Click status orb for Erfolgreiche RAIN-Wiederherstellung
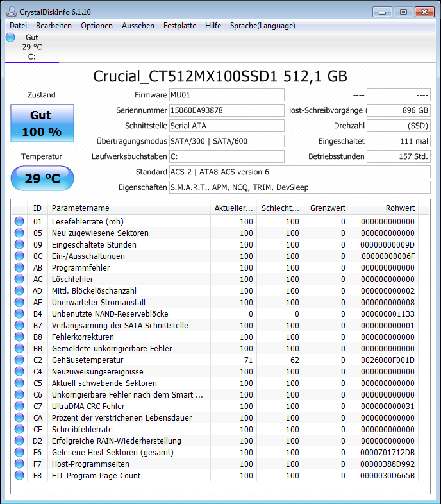The image size is (441, 504). coord(19,441)
